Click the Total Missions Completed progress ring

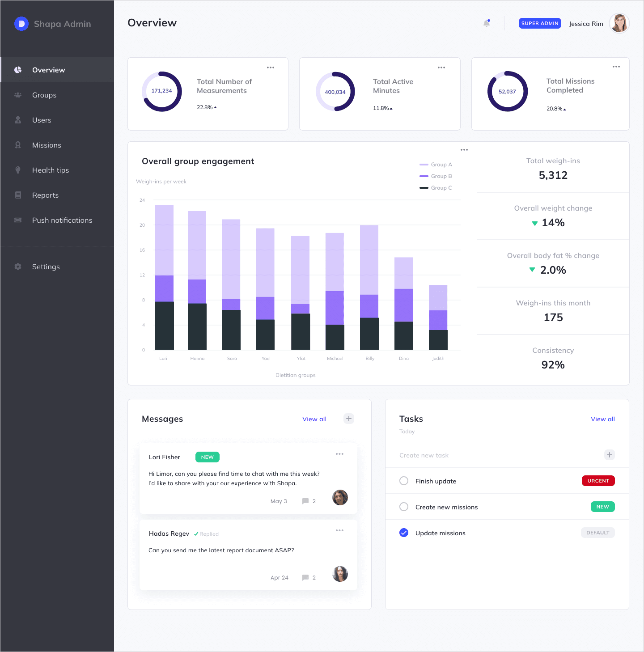click(508, 91)
